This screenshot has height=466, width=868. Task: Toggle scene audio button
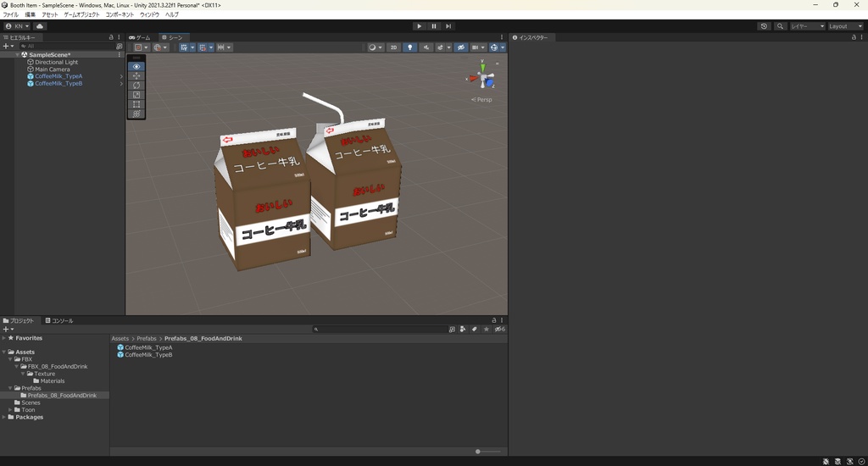click(x=427, y=47)
